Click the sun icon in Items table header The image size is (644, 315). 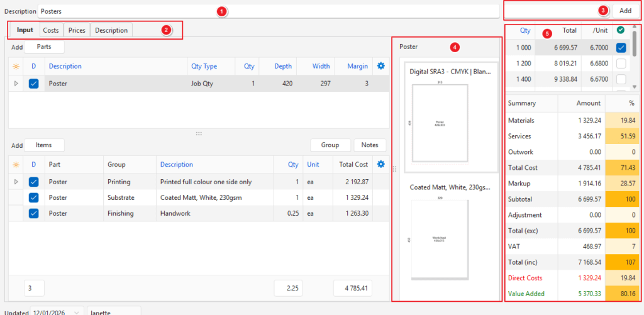click(x=16, y=165)
